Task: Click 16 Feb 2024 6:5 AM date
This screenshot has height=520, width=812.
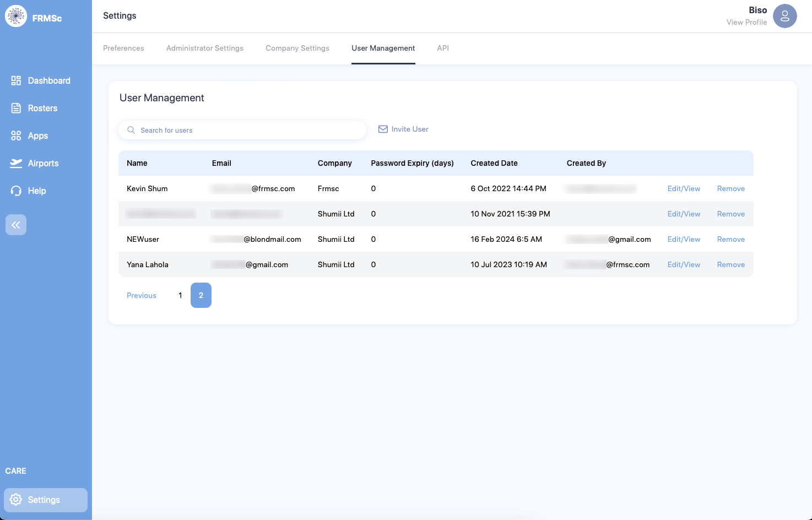Action: 506,239
